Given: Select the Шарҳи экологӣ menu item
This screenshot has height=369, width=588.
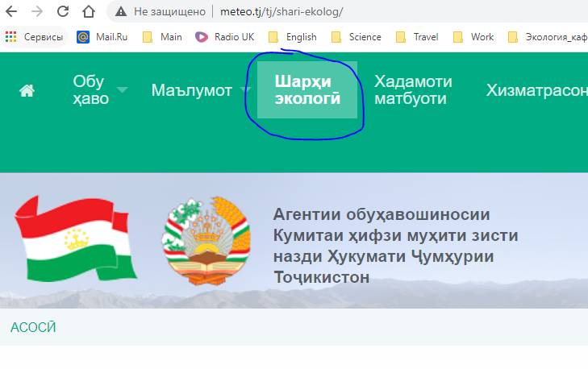Looking at the screenshot, I should [x=307, y=90].
